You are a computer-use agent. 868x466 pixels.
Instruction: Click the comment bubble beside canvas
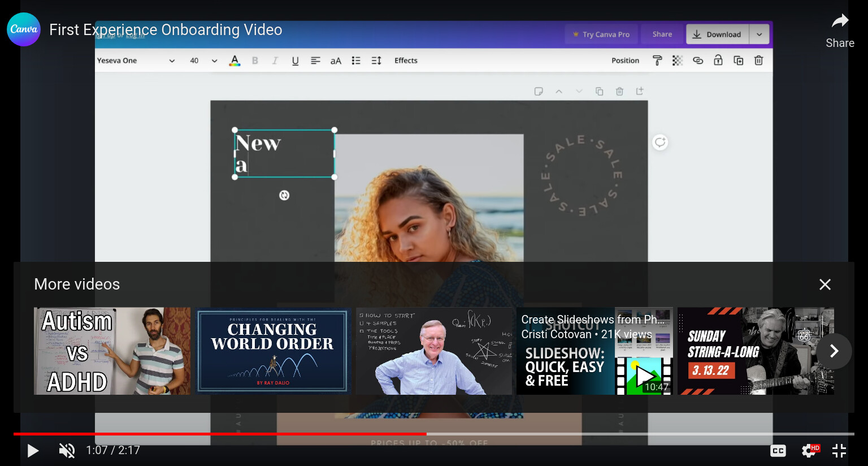coord(660,142)
